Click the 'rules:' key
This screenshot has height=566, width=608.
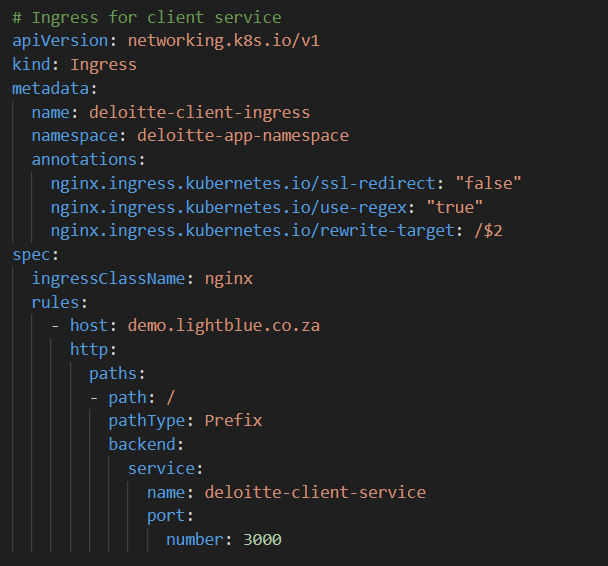[60, 303]
